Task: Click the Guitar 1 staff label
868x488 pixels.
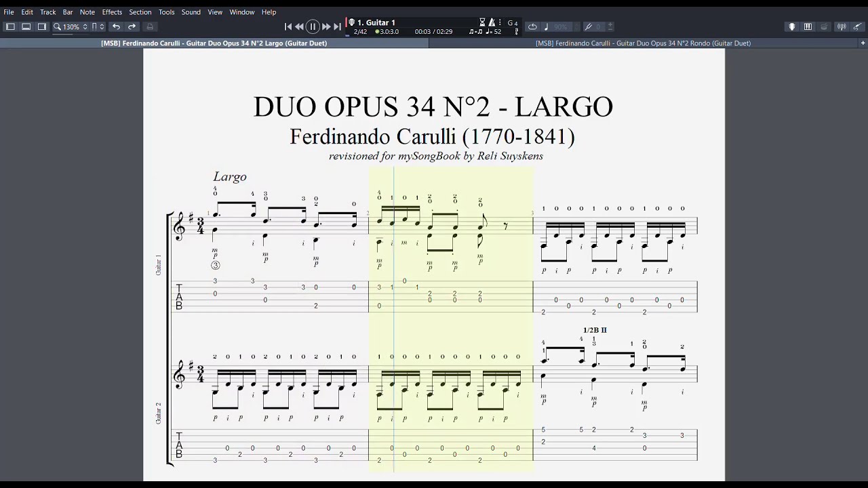Action: (x=159, y=265)
